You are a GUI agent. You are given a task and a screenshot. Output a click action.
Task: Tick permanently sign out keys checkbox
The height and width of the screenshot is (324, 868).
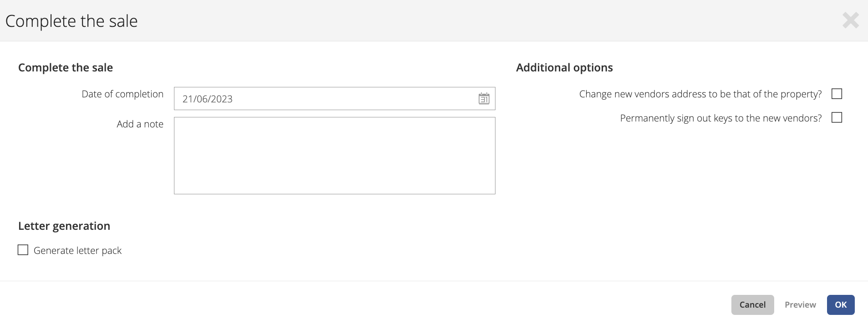point(837,117)
